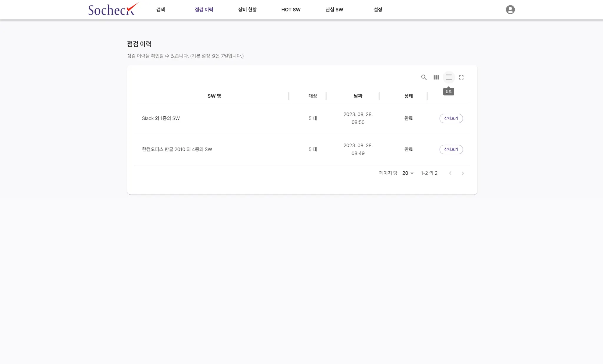The image size is (603, 364).
Task: Click the 상태 column header
Action: coord(408,96)
